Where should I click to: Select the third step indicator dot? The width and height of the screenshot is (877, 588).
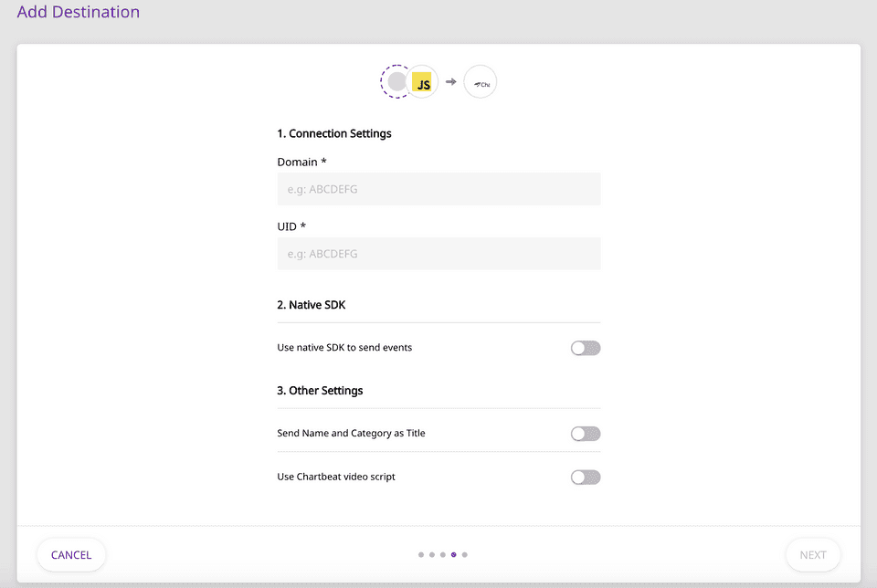tap(443, 554)
